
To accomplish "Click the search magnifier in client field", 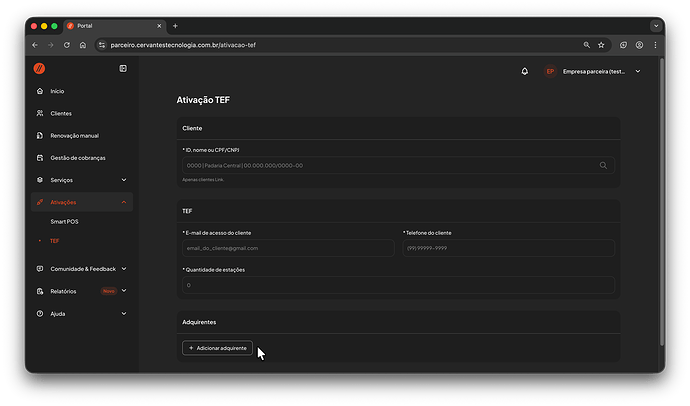I will [603, 165].
